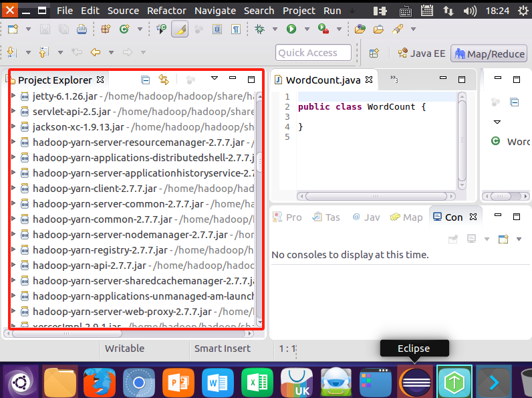This screenshot has width=532, height=398.
Task: Click Display Selected Console icon
Action: 471,239
